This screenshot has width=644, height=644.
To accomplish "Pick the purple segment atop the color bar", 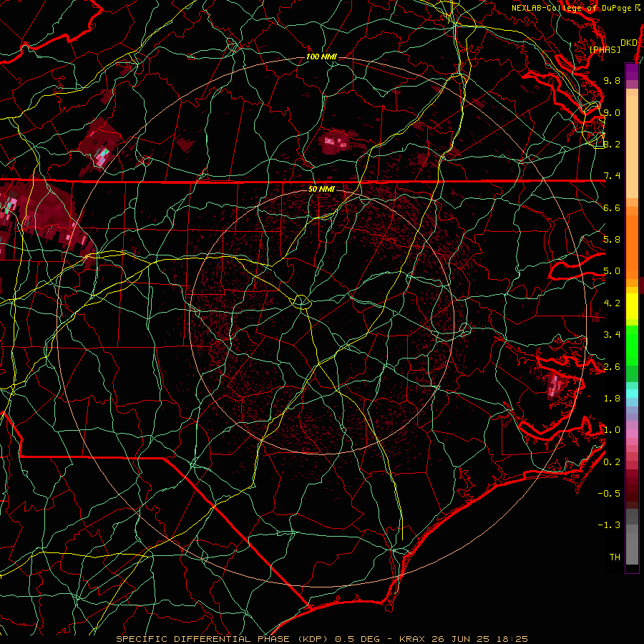I will point(632,72).
